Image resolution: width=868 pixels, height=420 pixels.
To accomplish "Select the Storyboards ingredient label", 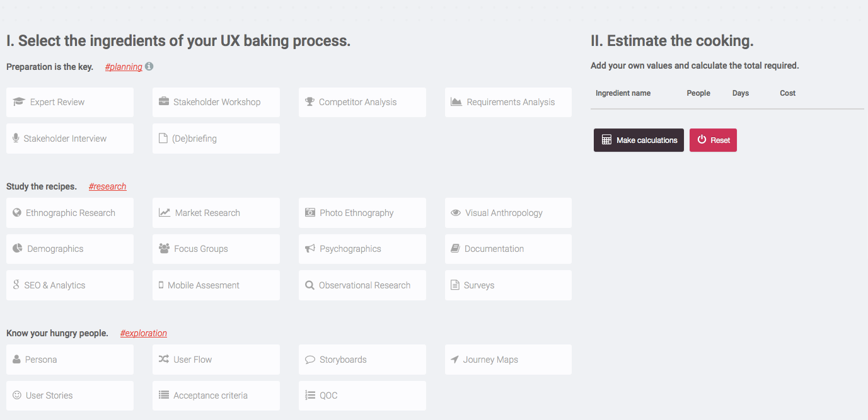I will point(343,360).
